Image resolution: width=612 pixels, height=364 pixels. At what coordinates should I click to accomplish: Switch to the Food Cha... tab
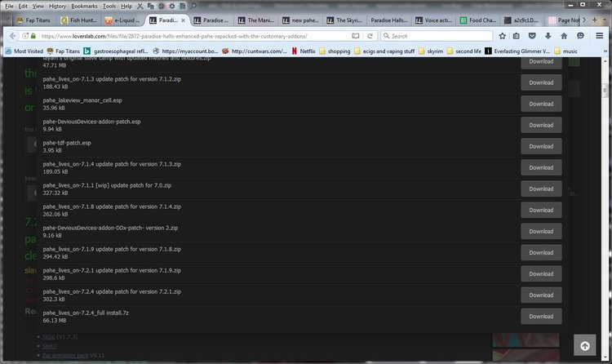click(478, 20)
